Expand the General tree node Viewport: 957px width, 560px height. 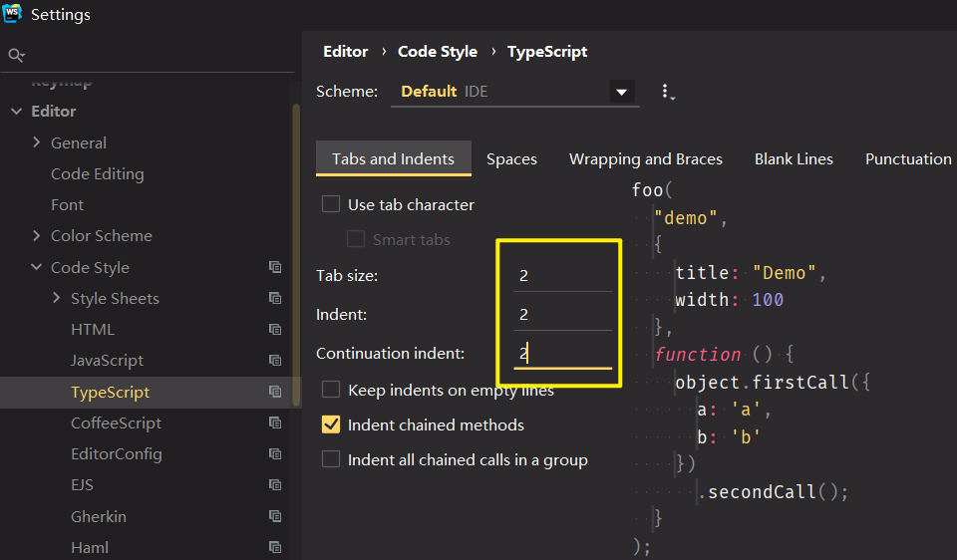(x=37, y=142)
